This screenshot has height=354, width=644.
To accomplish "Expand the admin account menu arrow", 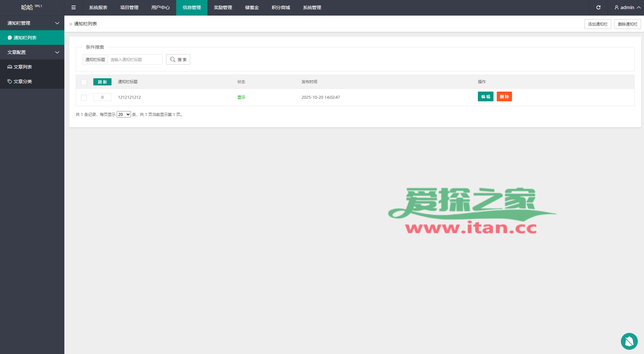I will pos(638,7).
